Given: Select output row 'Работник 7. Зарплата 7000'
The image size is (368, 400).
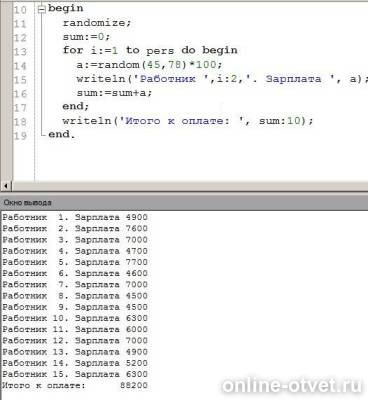Looking at the screenshot, I should (x=75, y=285).
